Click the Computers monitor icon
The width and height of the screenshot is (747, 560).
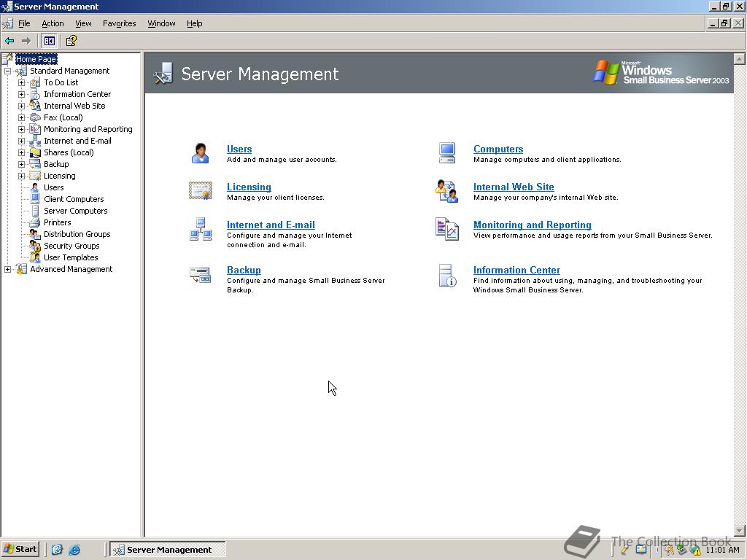(x=447, y=153)
